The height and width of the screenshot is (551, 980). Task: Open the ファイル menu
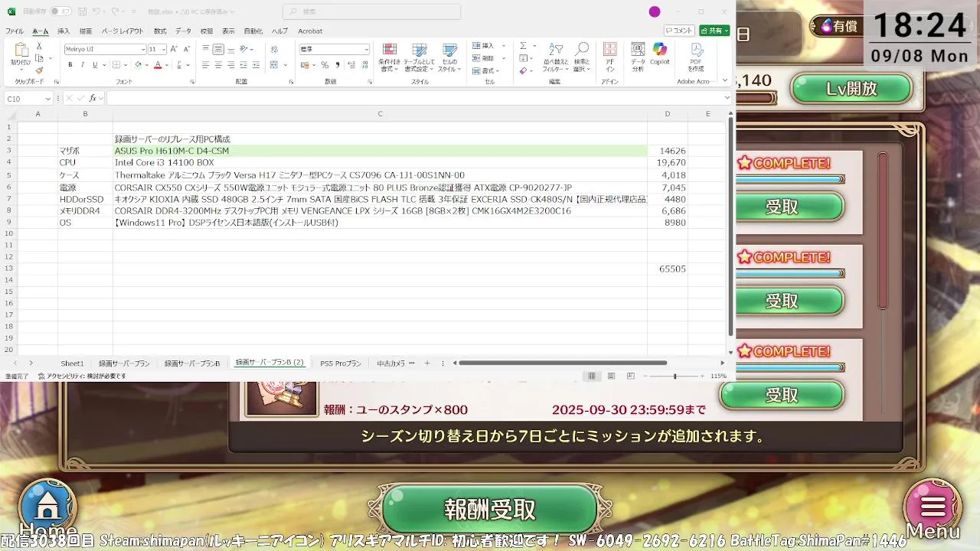15,31
